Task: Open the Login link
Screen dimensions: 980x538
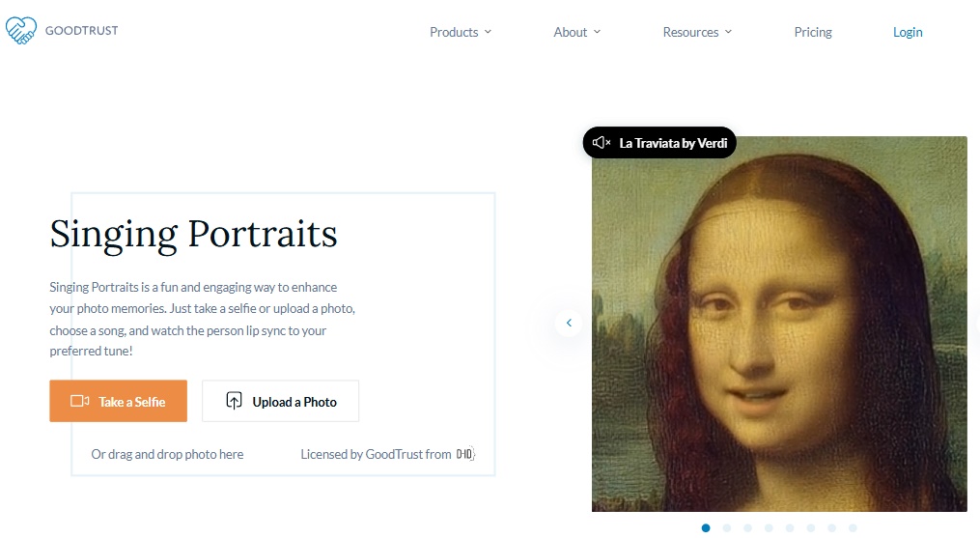Action: click(908, 32)
